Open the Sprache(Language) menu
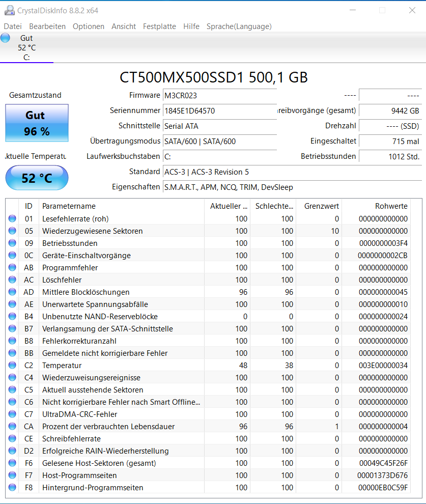The width and height of the screenshot is (426, 504). (x=239, y=26)
